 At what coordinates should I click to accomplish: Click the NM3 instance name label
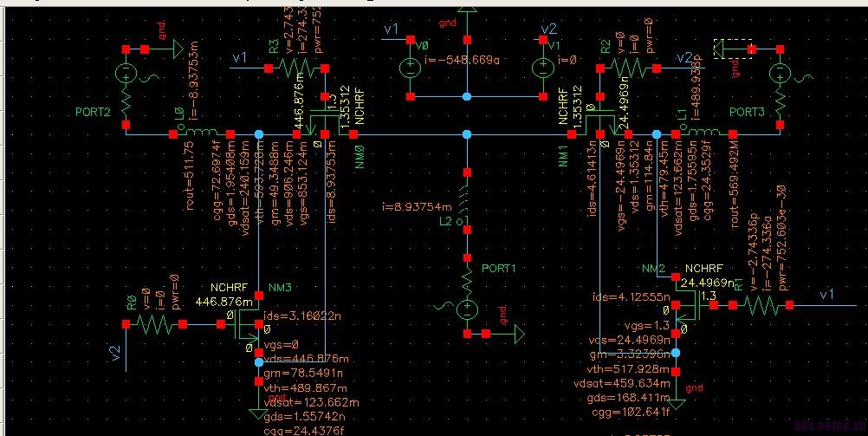click(x=280, y=287)
